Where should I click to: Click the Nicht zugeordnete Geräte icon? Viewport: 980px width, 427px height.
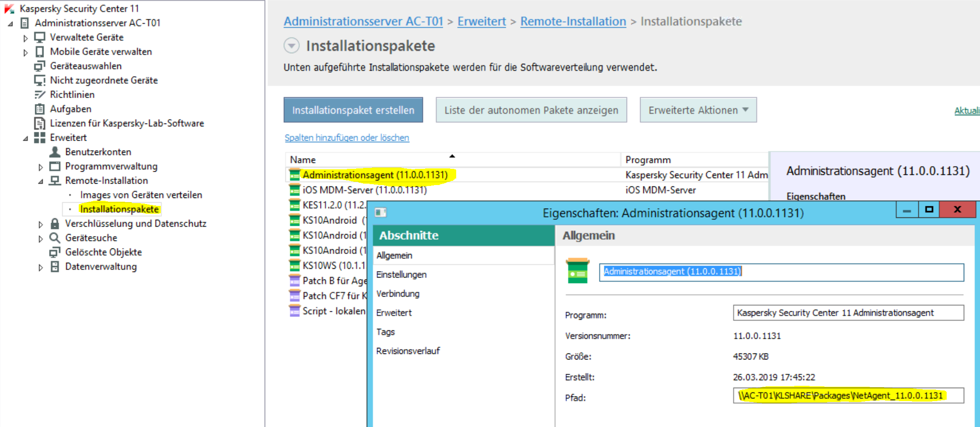click(x=40, y=80)
